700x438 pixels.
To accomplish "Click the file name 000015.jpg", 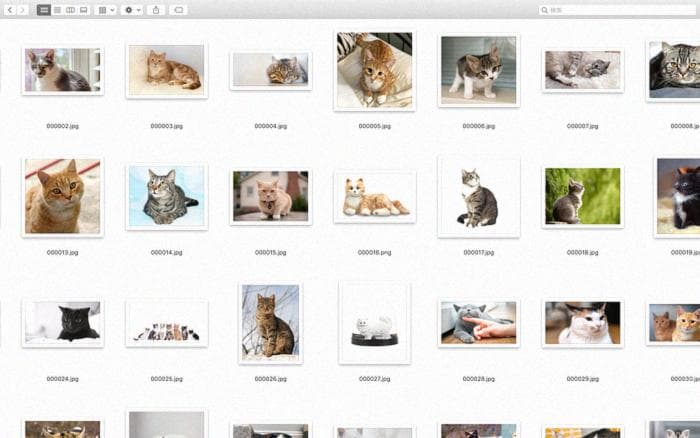I will (x=271, y=253).
